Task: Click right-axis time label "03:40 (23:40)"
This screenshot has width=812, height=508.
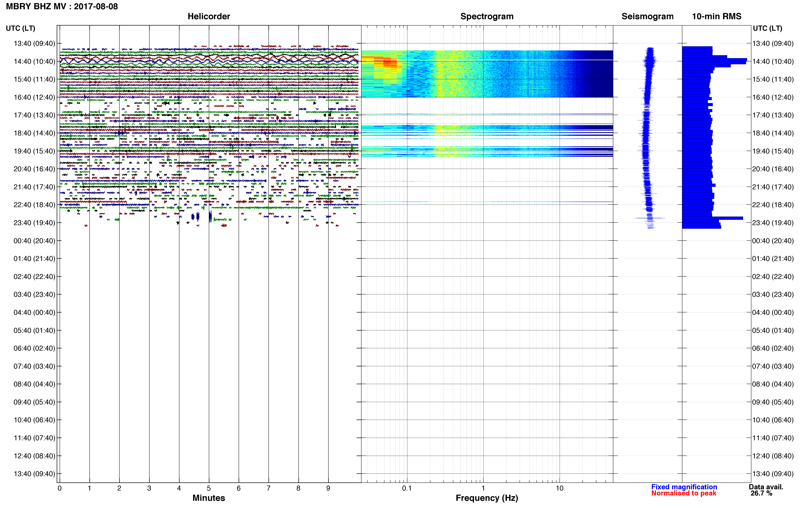Action: [x=773, y=295]
